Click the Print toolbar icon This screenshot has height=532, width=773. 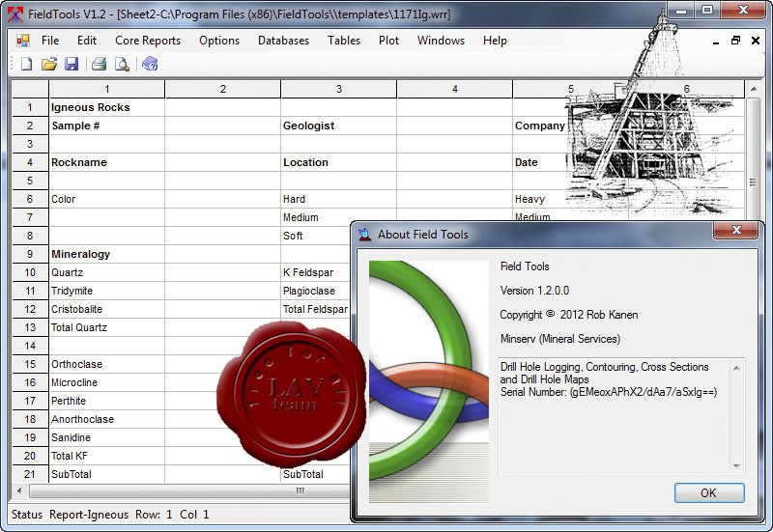(100, 64)
